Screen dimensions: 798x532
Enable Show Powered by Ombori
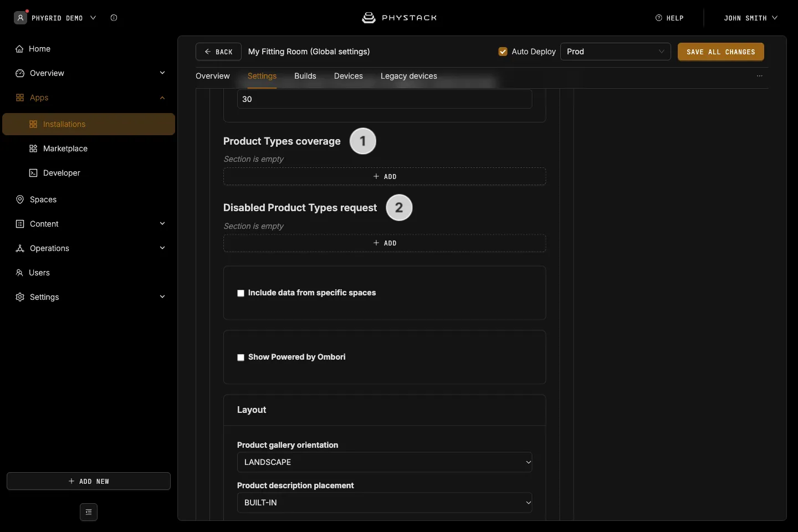(241, 357)
